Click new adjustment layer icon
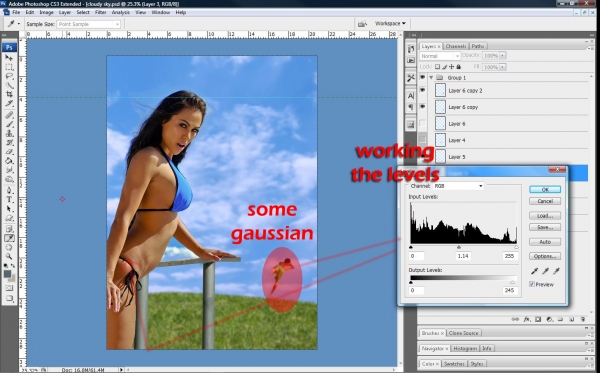 tap(549, 319)
